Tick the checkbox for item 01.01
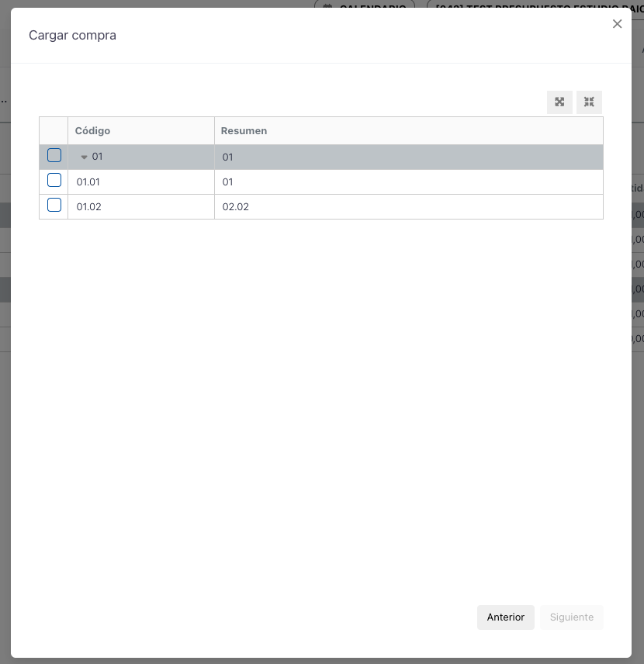This screenshot has height=664, width=644. (x=54, y=181)
